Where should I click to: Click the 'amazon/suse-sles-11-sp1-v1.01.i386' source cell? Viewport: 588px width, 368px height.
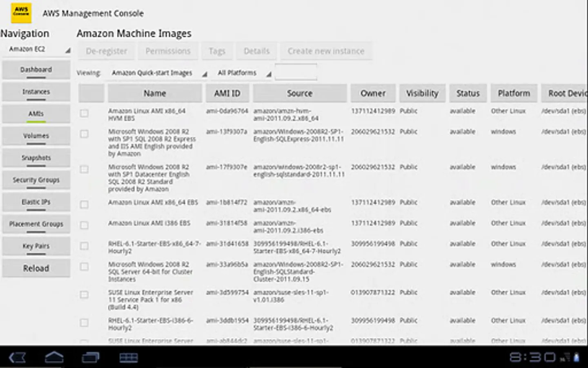[x=291, y=296]
